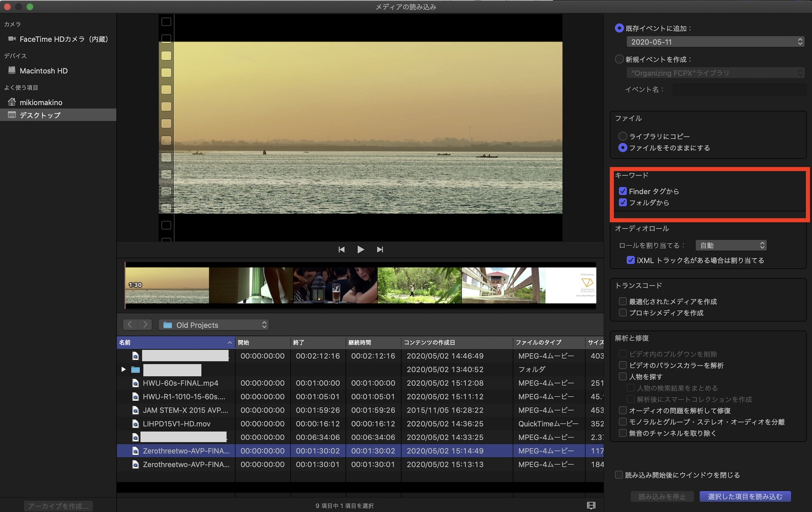The image size is (812, 512).
Task: Click the forward navigation arrow
Action: tap(145, 325)
